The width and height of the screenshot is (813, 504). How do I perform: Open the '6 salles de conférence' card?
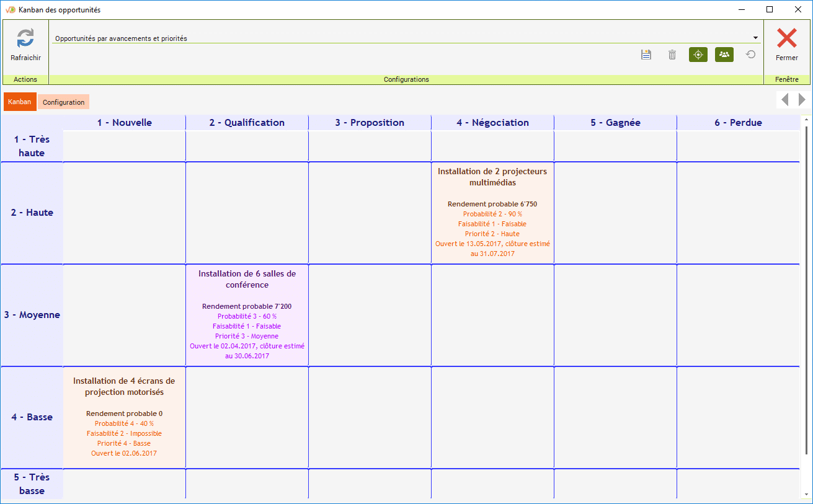point(247,314)
